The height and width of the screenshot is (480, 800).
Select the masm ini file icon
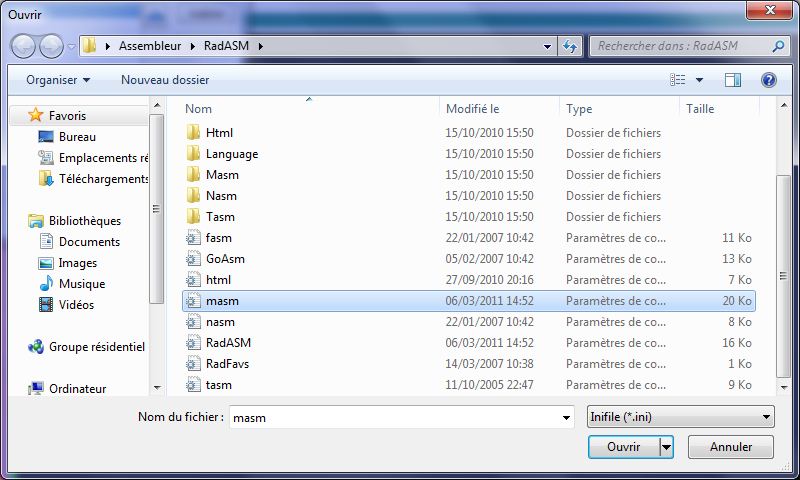coord(193,301)
